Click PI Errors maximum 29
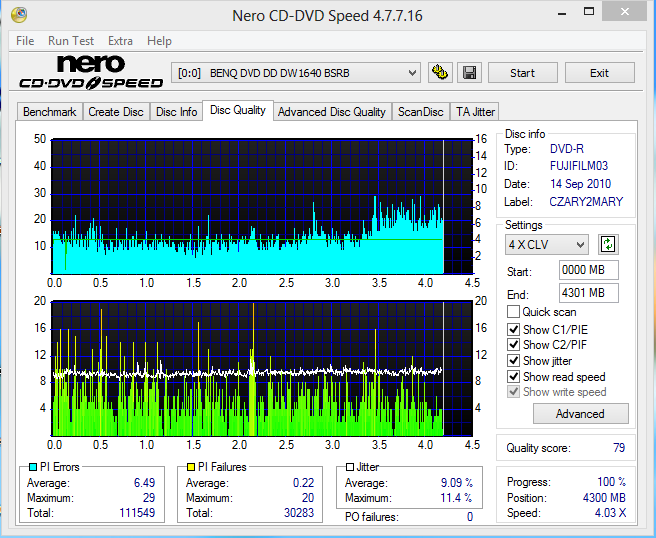Screen dimensions: 656x538 [149, 498]
